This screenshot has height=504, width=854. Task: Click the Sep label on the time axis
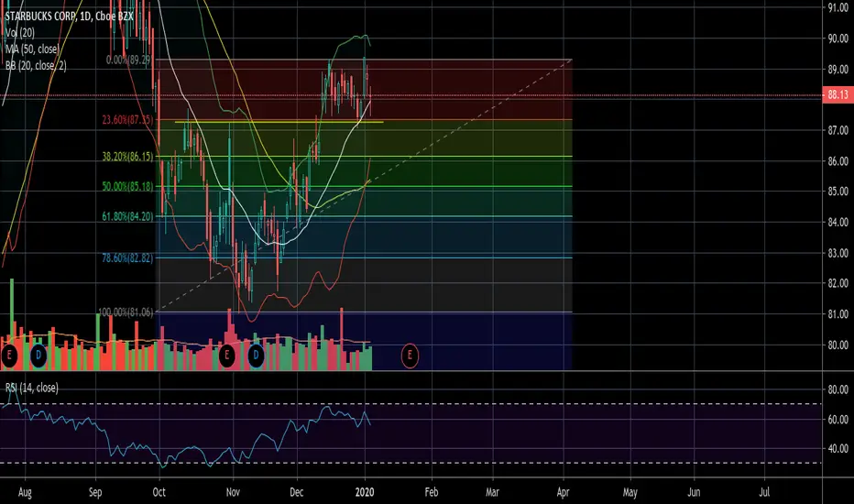tap(95, 493)
